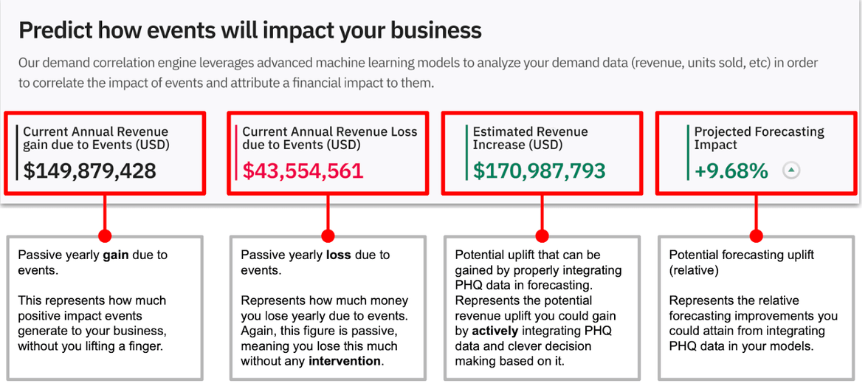Click the +9.68% forecasting impact figure
Screen dimensions: 868x392
pos(731,171)
